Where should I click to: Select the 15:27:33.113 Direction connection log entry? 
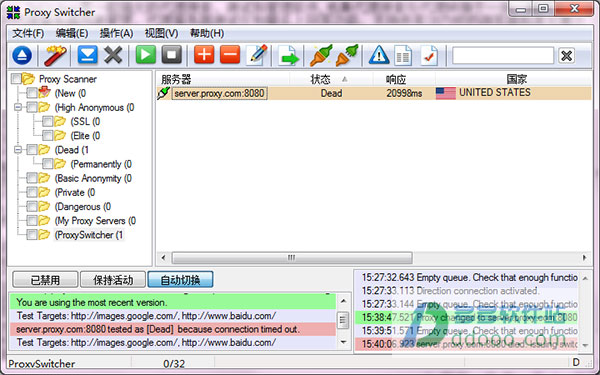coord(466,291)
